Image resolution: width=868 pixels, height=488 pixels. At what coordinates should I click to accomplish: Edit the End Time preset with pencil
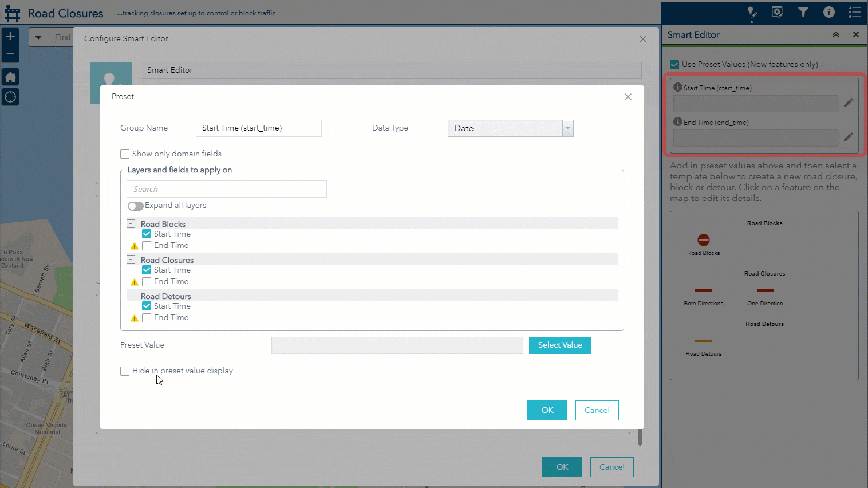849,137
